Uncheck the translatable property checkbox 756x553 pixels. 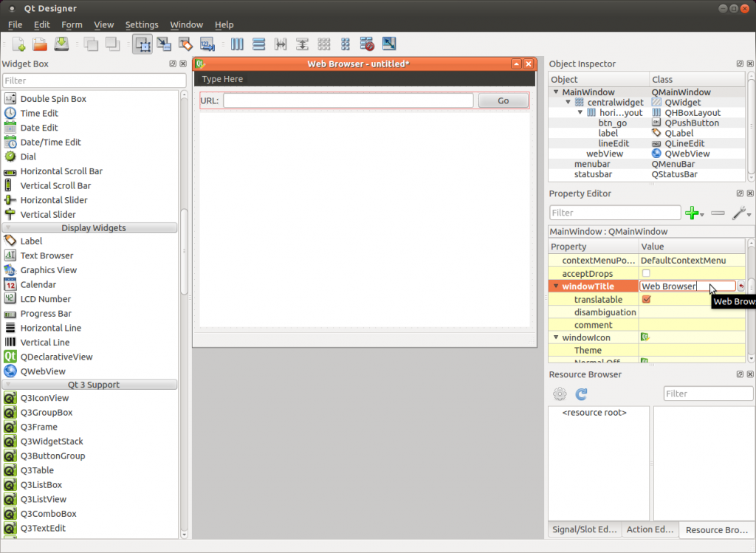[x=646, y=300]
